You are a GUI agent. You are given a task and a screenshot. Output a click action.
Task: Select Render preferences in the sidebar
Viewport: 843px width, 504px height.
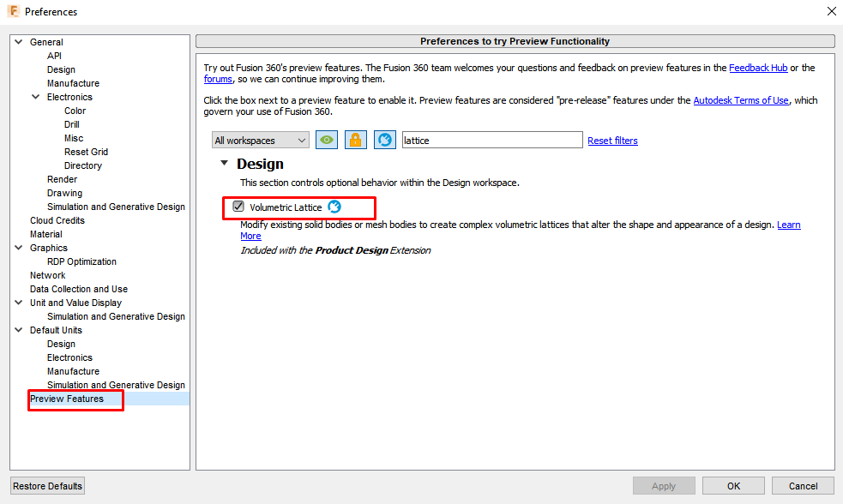[62, 179]
